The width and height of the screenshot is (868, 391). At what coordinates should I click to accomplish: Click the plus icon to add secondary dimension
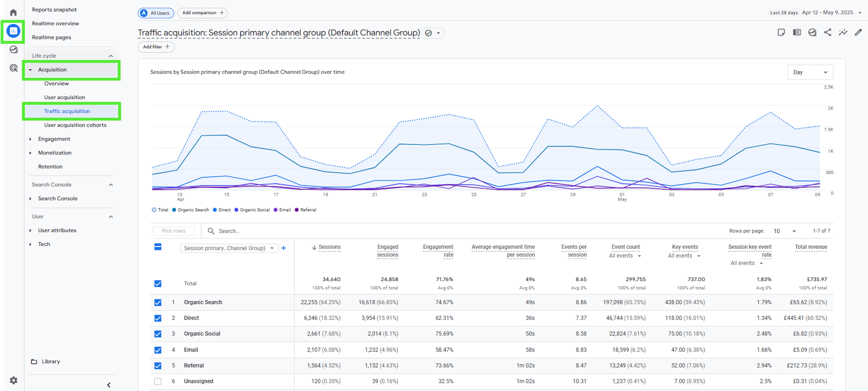(283, 248)
